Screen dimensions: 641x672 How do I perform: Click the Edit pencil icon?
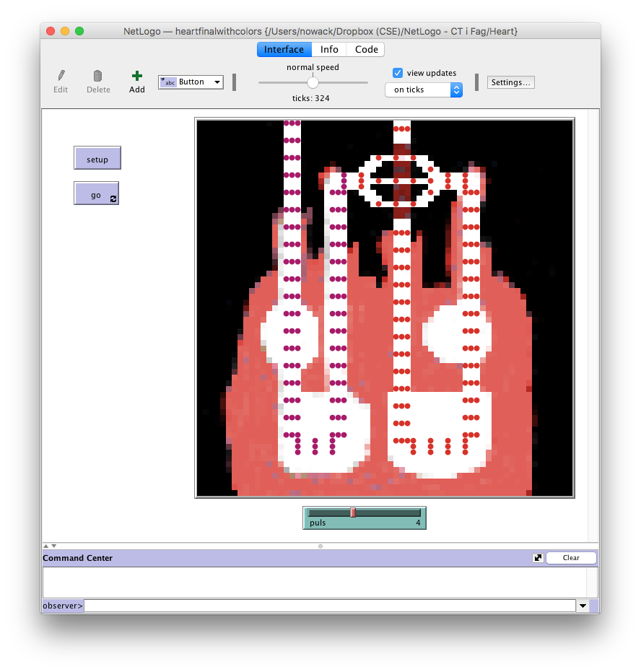[61, 76]
